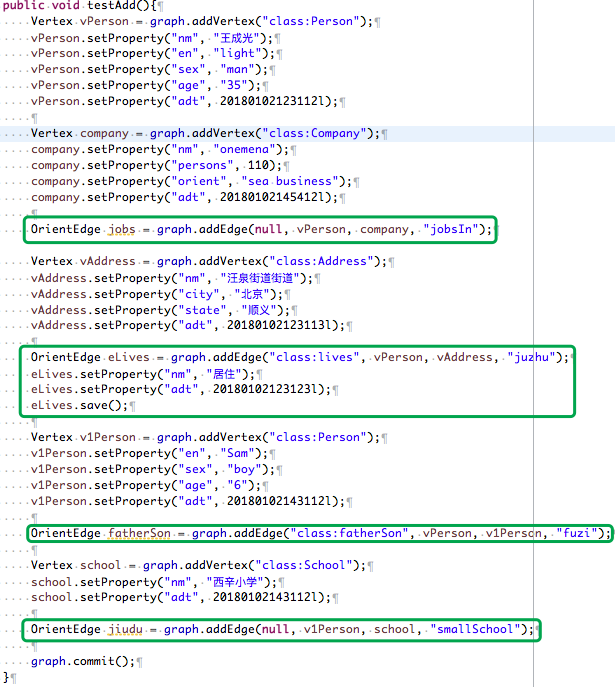Click the vPerson "en", "light" property line
615x687 pixels.
pyautogui.click(x=152, y=53)
